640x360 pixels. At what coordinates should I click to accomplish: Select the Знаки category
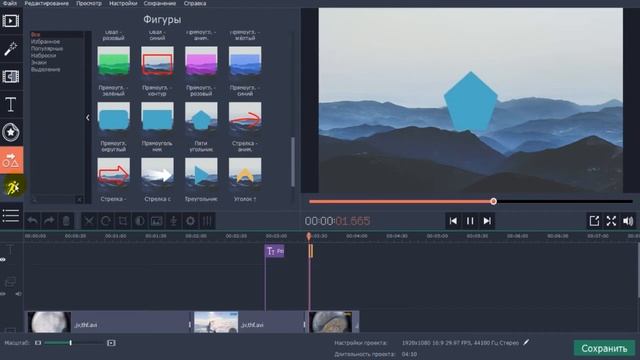click(39, 62)
